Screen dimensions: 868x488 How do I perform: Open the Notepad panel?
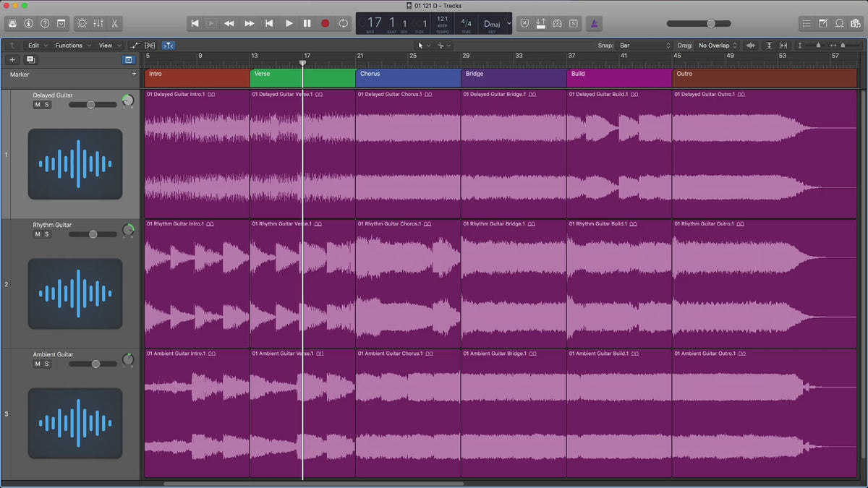pos(823,23)
